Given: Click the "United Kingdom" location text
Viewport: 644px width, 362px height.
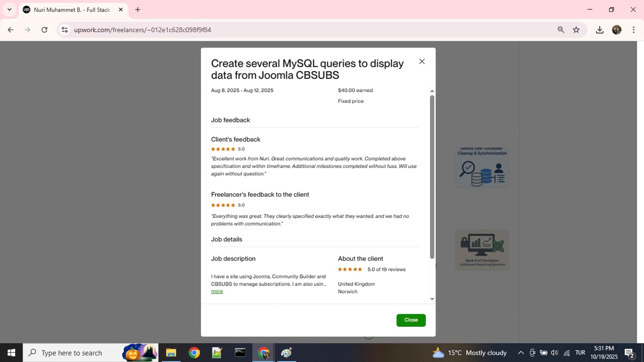Looking at the screenshot, I should coord(356,284).
